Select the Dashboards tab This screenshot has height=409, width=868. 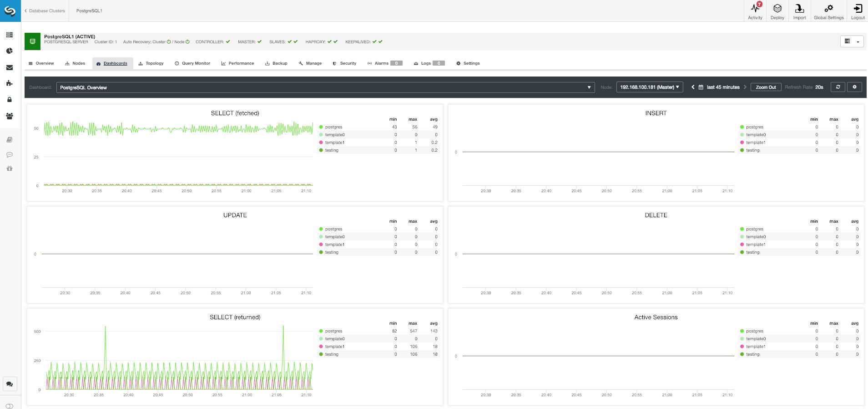pos(112,63)
